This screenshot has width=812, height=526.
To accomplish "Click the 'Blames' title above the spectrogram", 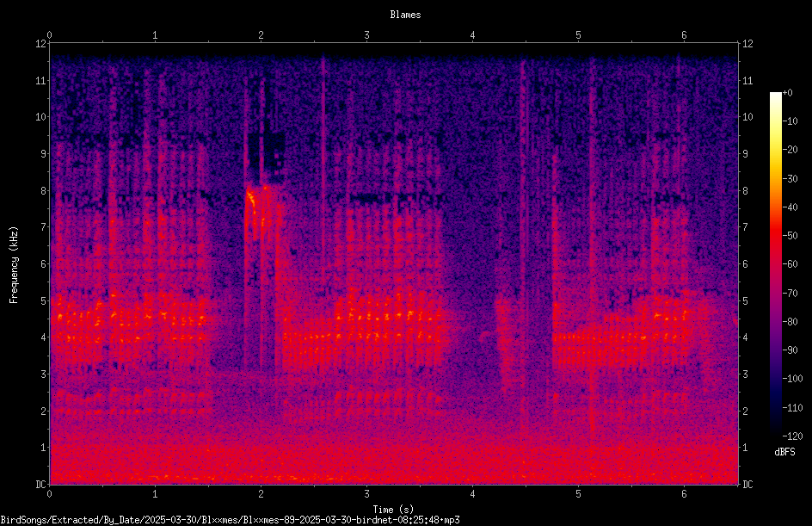I will [405, 15].
